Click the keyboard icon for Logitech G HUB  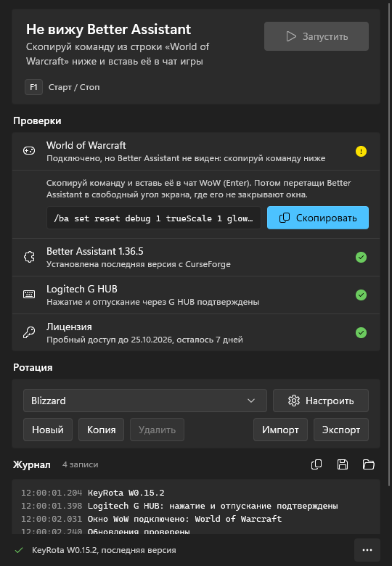tap(29, 295)
